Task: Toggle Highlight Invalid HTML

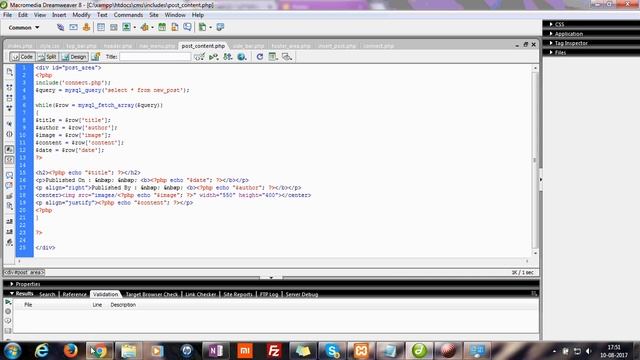Action: click(x=9, y=160)
